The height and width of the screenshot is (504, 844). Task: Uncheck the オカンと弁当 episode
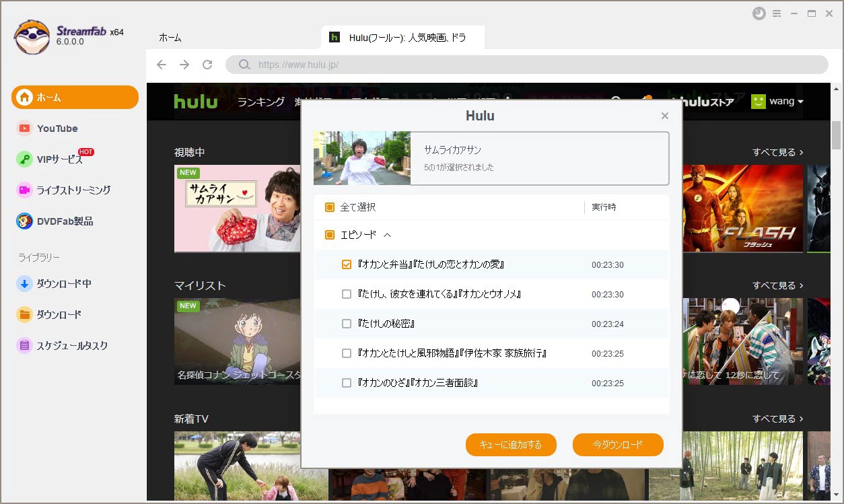(x=347, y=264)
